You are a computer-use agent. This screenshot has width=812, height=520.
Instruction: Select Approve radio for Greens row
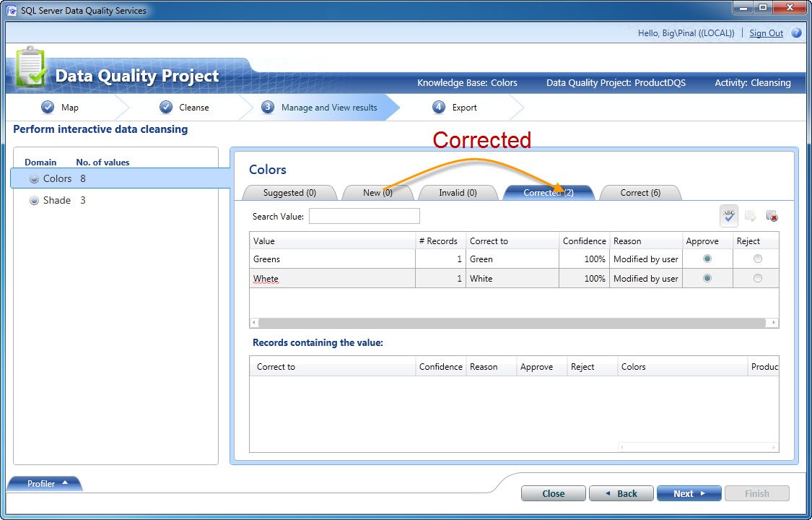click(x=707, y=259)
